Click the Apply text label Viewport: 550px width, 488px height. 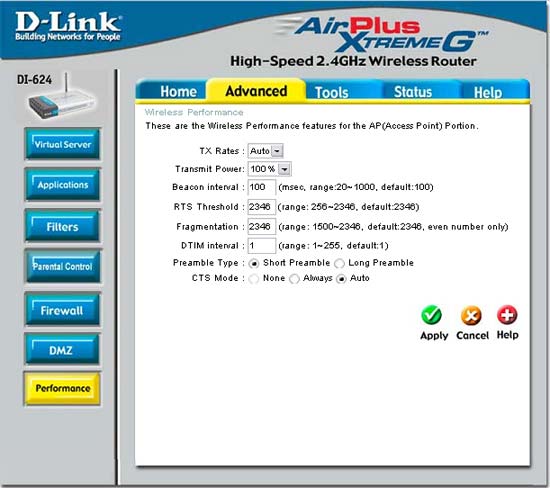(434, 336)
